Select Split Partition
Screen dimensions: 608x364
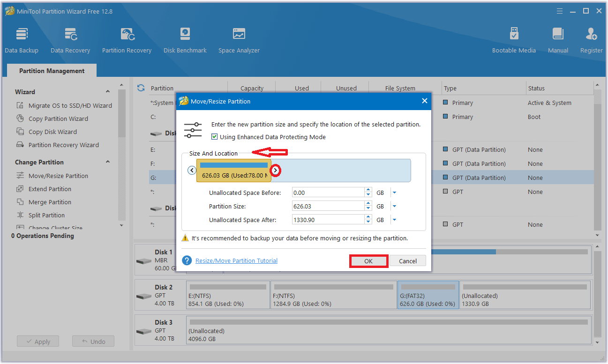(x=46, y=215)
